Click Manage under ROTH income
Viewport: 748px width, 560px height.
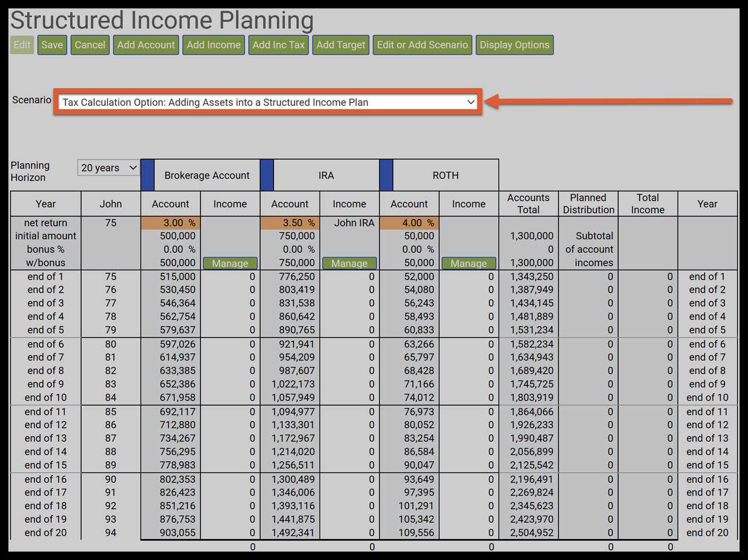tap(469, 263)
